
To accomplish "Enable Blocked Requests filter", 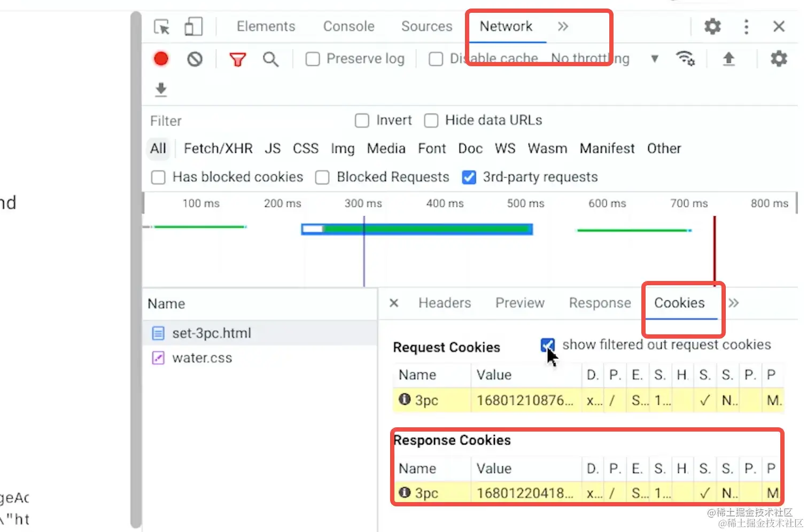I will tap(322, 177).
